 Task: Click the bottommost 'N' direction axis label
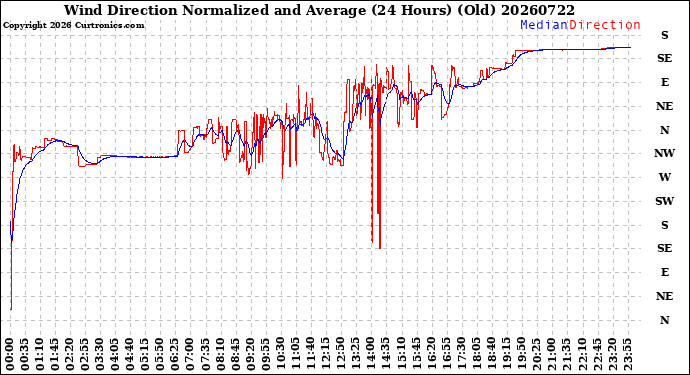click(664, 320)
